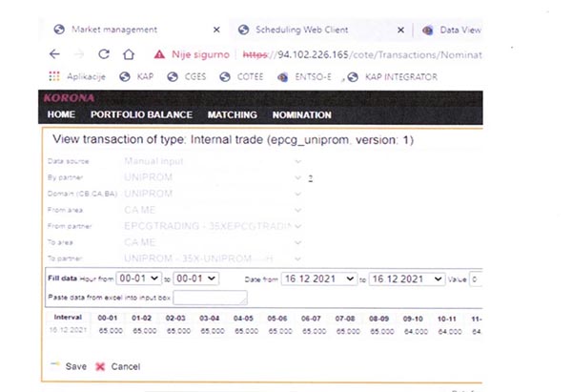Click the red Cancel X icon
Viewport: 572px width, 392px height.
(x=99, y=366)
